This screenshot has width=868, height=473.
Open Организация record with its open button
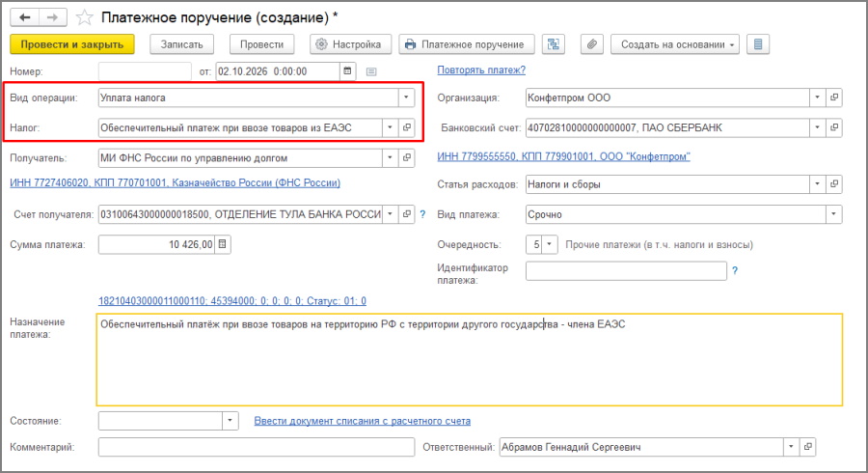coord(834,97)
